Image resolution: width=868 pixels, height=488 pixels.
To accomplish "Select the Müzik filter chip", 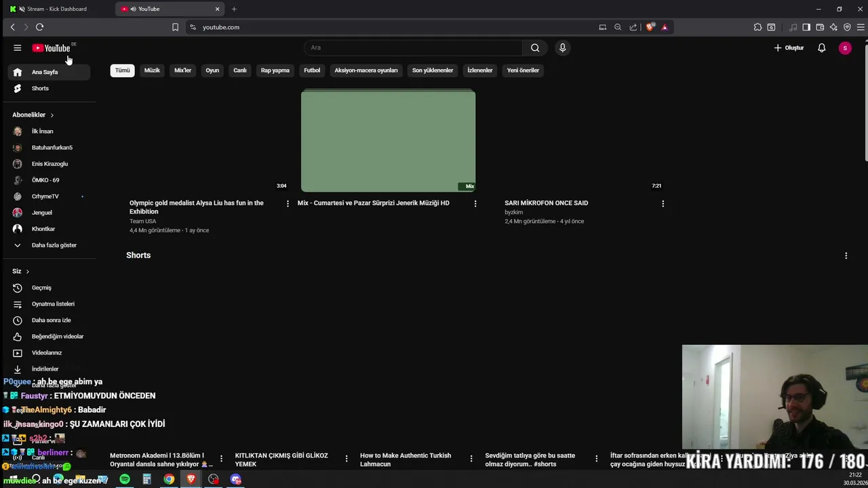I will [x=152, y=70].
